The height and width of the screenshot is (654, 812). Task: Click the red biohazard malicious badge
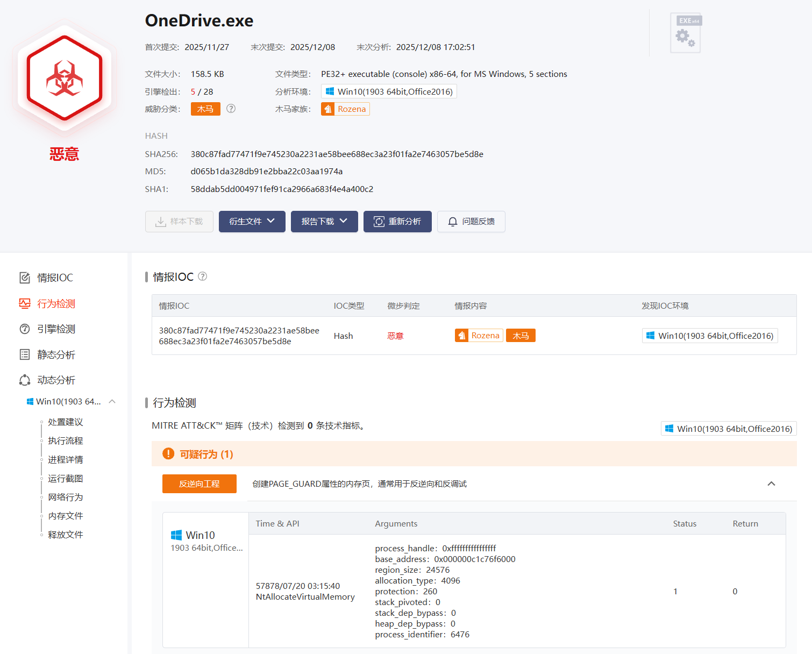point(65,79)
